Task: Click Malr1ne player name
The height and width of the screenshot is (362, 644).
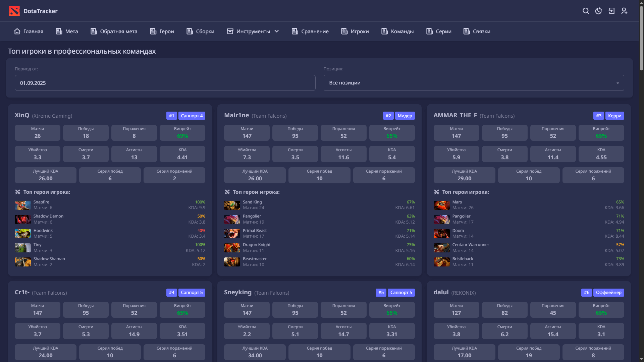Action: click(x=236, y=115)
